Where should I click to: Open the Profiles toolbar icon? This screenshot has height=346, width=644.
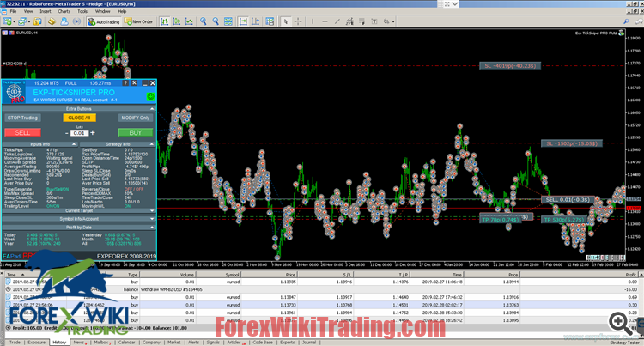click(21, 21)
